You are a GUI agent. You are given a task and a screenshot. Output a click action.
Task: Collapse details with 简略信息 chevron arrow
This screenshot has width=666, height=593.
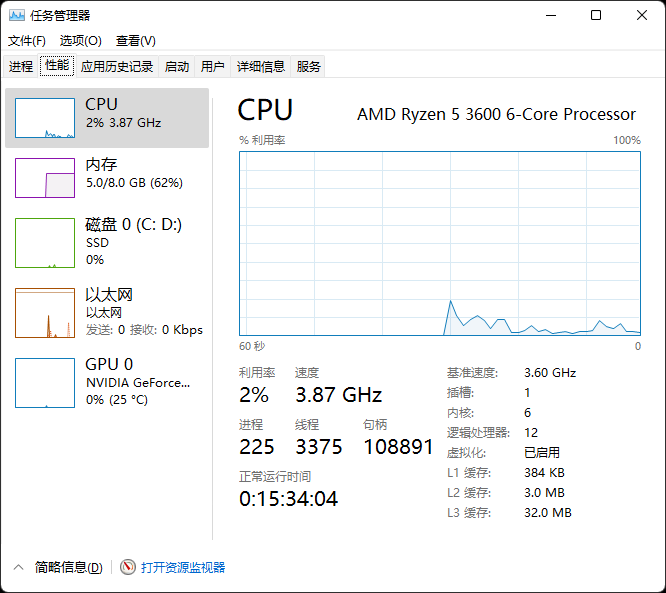coord(18,567)
